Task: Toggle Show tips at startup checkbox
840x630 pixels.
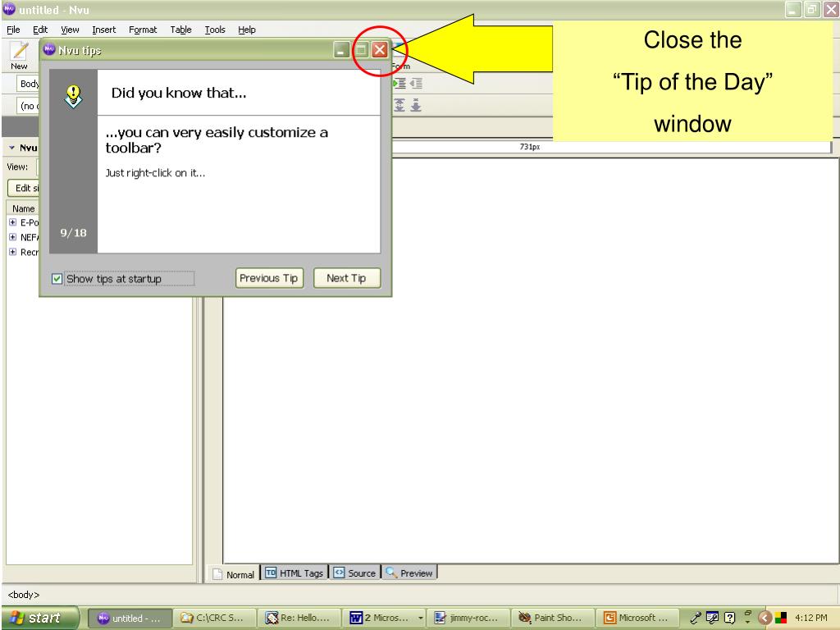Action: point(57,279)
